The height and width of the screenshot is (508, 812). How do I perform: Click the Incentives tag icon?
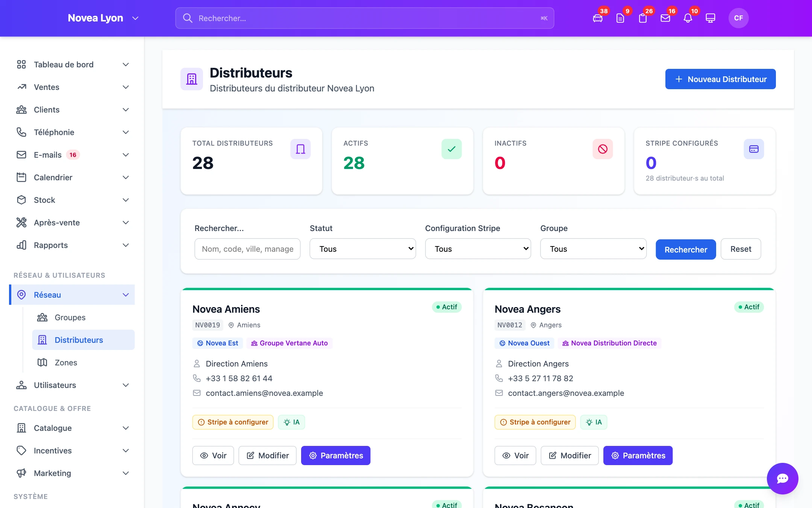(x=21, y=450)
